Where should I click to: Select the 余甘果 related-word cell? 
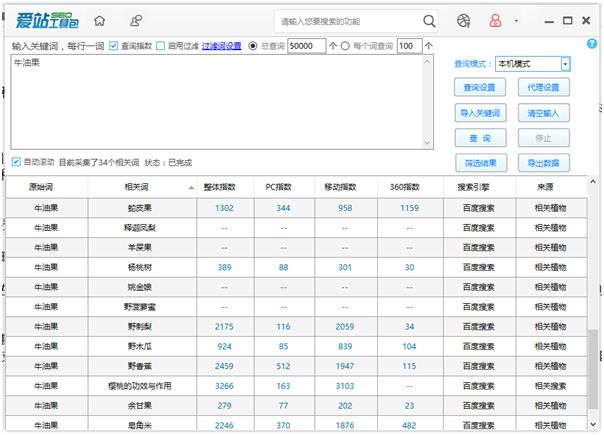tap(142, 406)
